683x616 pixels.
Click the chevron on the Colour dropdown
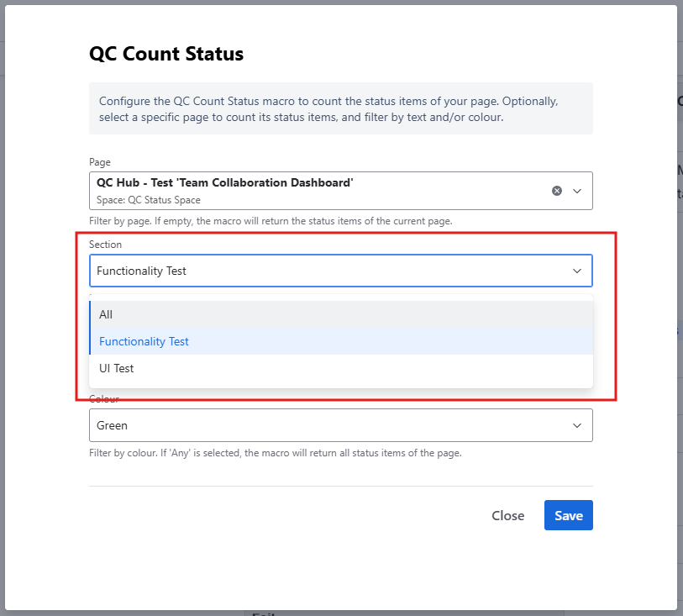click(577, 425)
